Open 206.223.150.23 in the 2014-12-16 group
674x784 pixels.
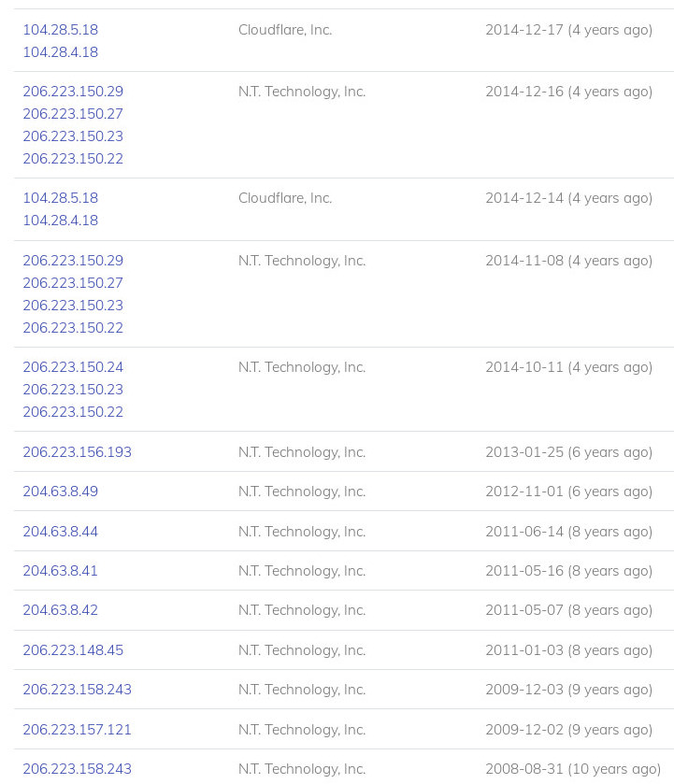point(73,136)
